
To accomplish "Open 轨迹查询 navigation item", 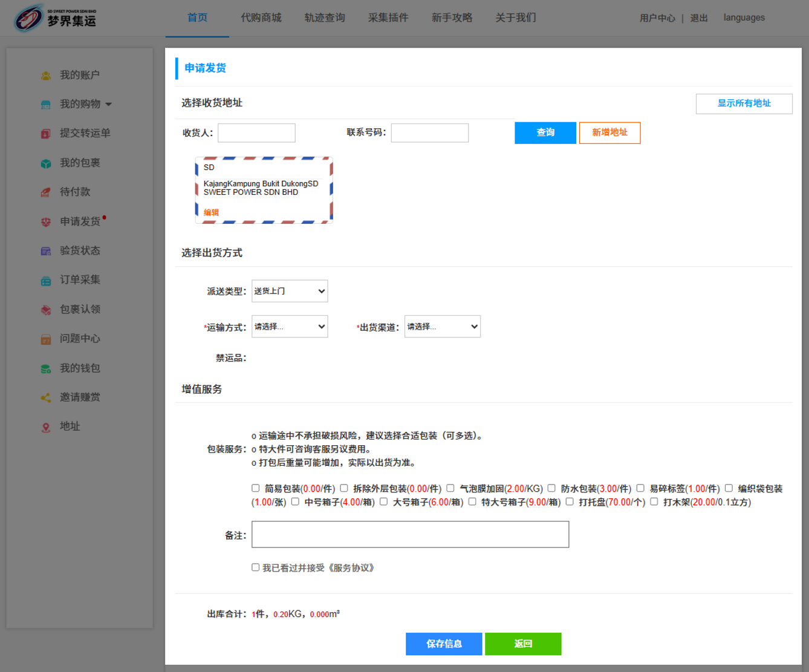I will pos(325,18).
